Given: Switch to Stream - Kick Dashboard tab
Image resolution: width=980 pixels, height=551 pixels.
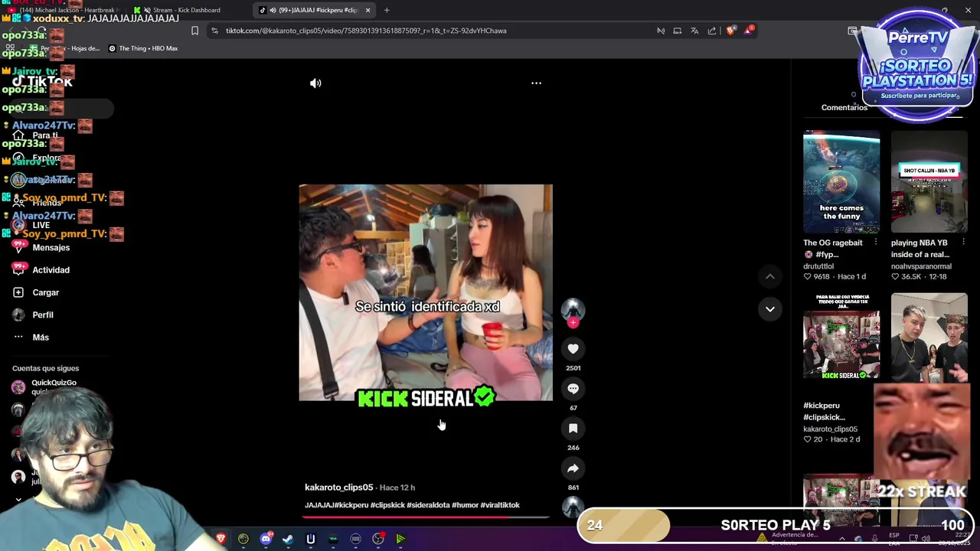Looking at the screenshot, I should 187,10.
